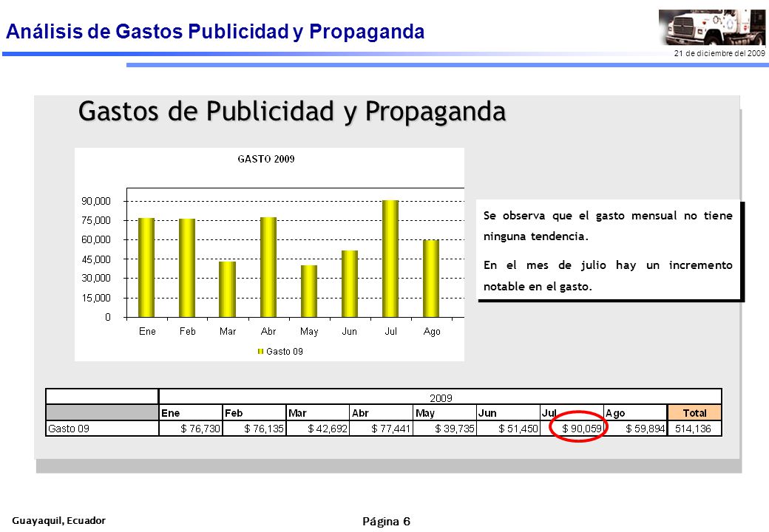Click the Ene bar in chart

coord(146,267)
